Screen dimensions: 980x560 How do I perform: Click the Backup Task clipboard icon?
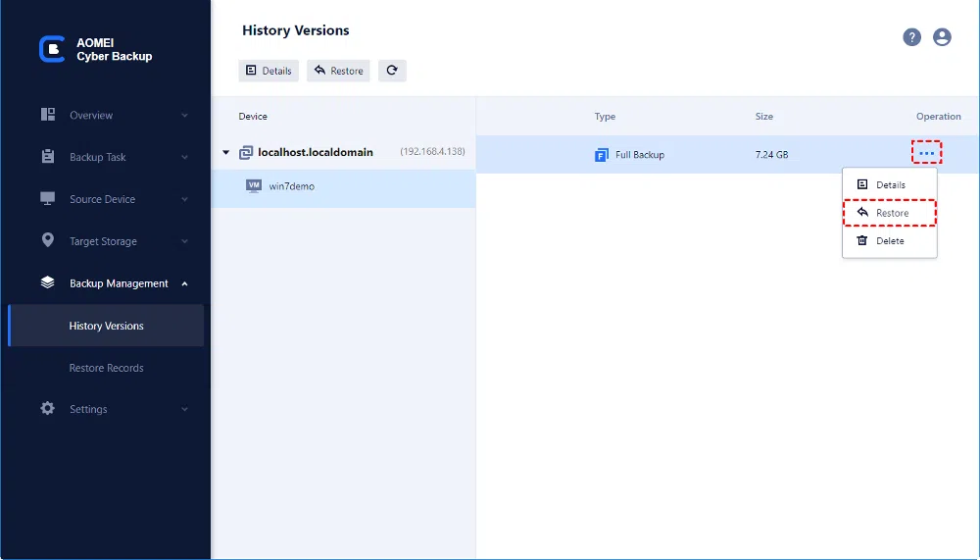(48, 156)
